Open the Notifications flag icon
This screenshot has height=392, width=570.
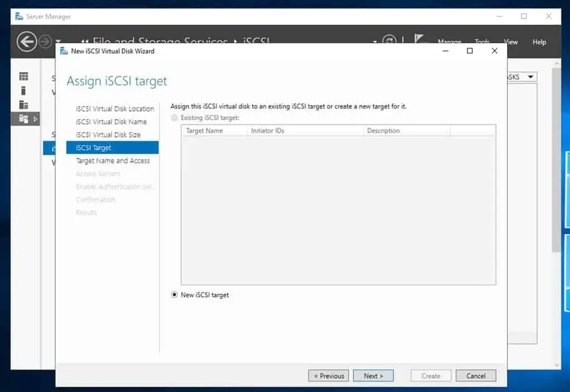point(419,38)
